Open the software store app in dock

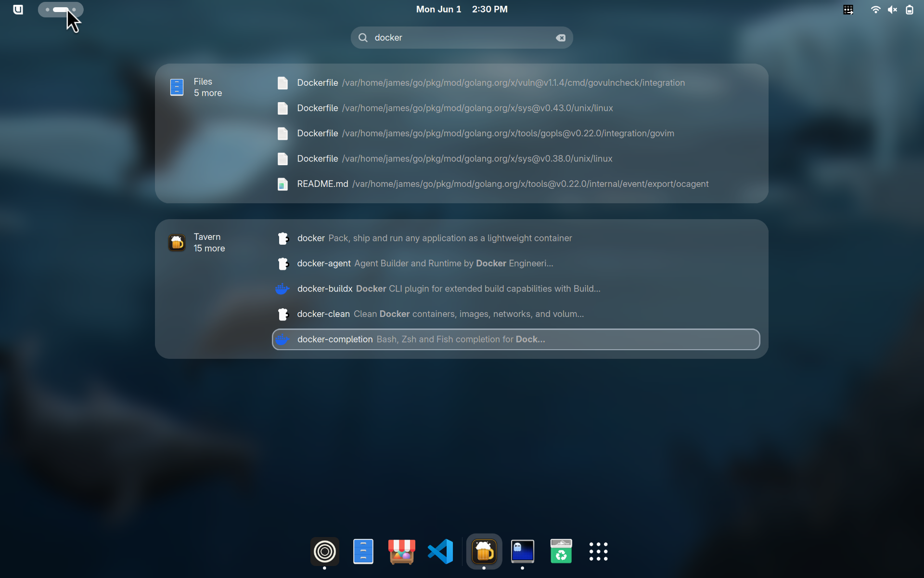402,552
